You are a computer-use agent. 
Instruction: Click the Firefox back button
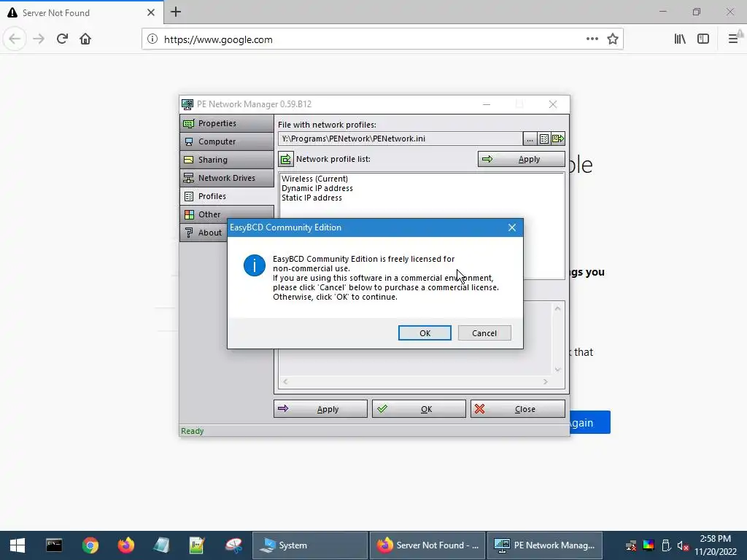pyautogui.click(x=15, y=39)
